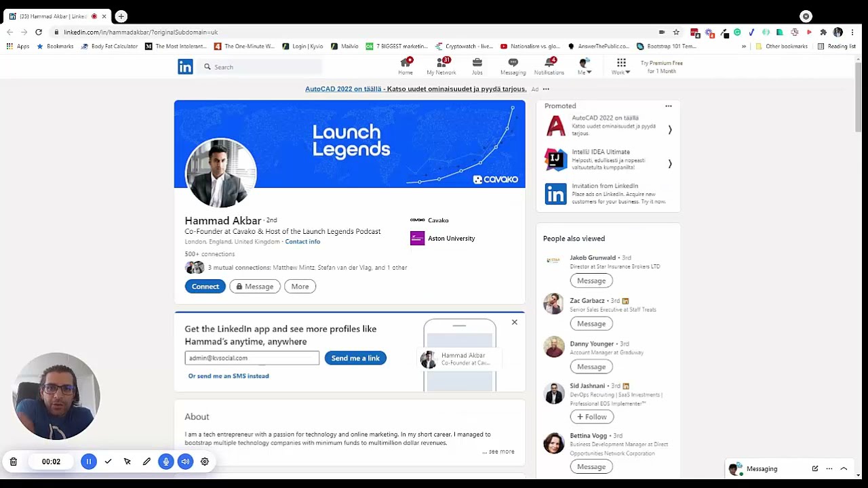Follow Sid Jashnani
Screen dimensions: 868x488
pos(591,417)
